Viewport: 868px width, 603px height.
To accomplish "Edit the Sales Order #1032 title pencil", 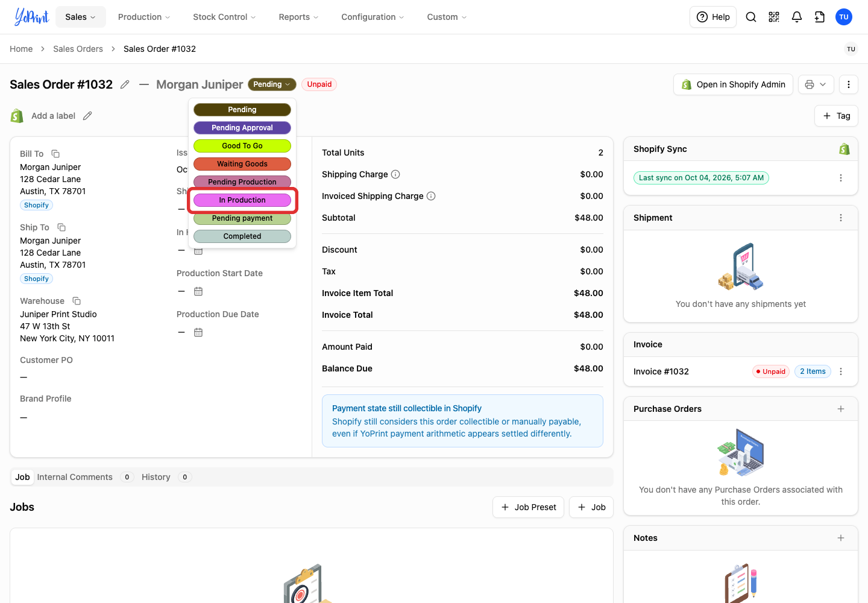I will (x=125, y=84).
